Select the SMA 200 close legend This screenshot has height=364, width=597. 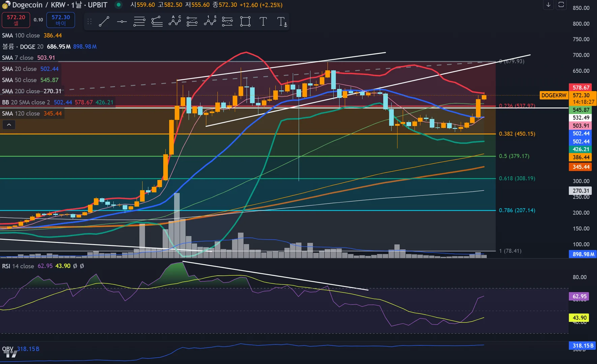click(x=32, y=91)
